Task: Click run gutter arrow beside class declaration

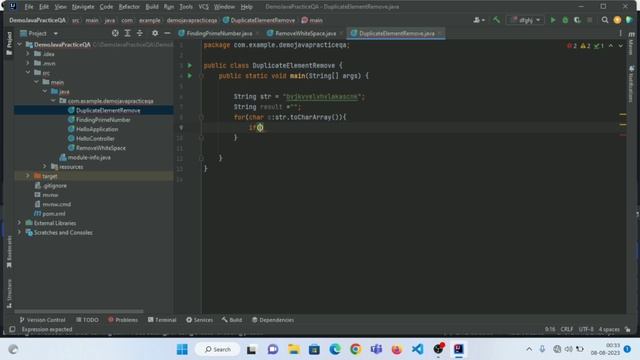Action: tap(189, 65)
